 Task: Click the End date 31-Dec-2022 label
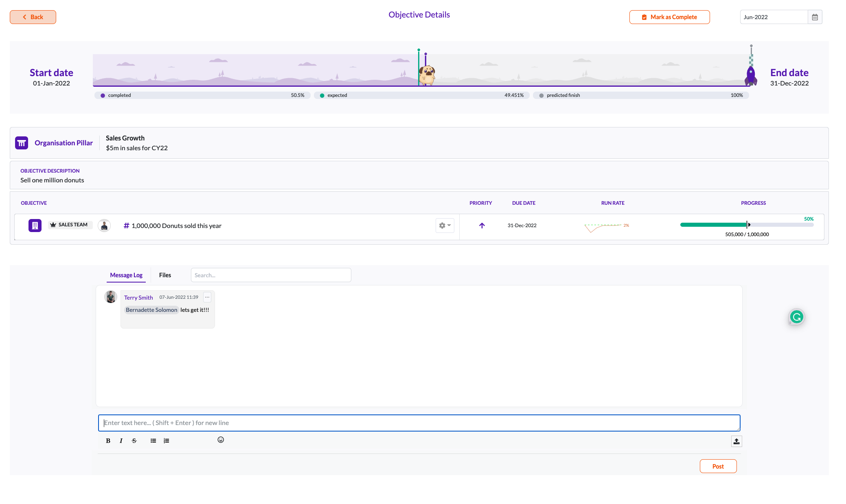coord(789,77)
